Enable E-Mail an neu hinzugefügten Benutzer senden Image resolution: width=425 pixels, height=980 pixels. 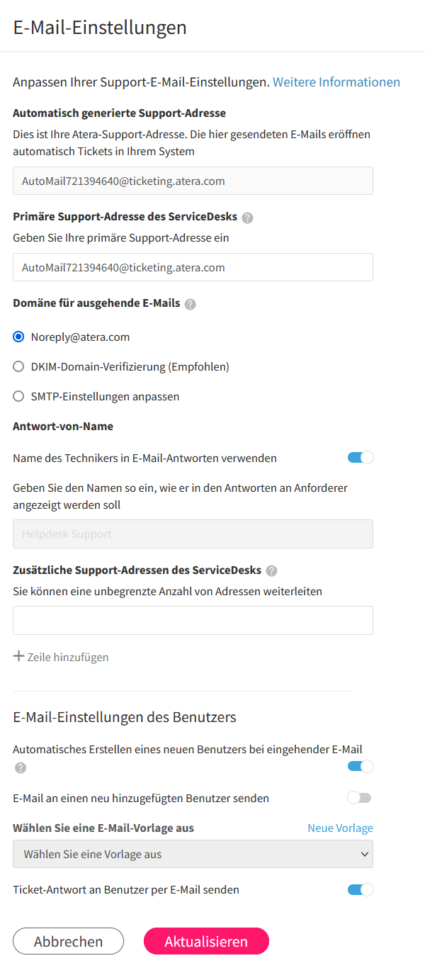point(359,798)
